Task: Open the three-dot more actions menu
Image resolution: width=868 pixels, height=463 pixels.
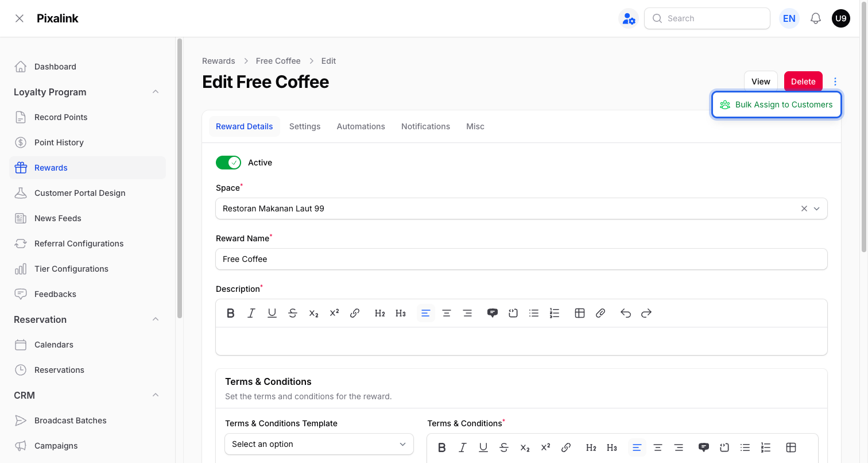Action: click(x=835, y=82)
